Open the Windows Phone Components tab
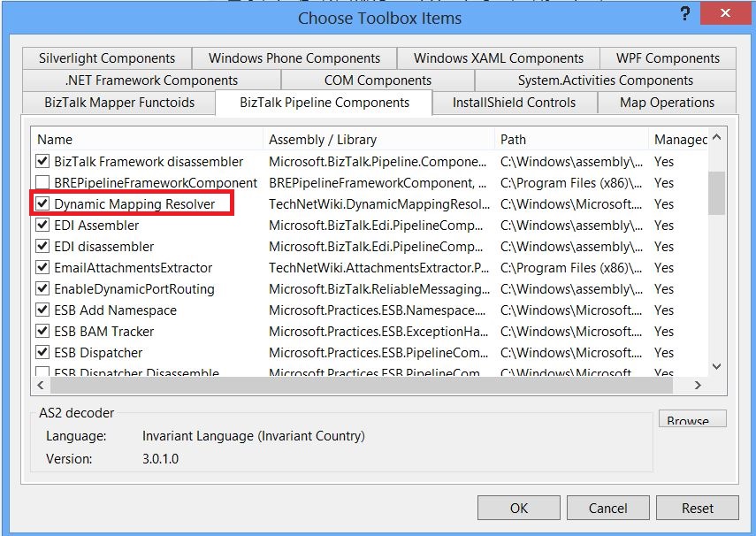The height and width of the screenshot is (536, 756). [294, 58]
